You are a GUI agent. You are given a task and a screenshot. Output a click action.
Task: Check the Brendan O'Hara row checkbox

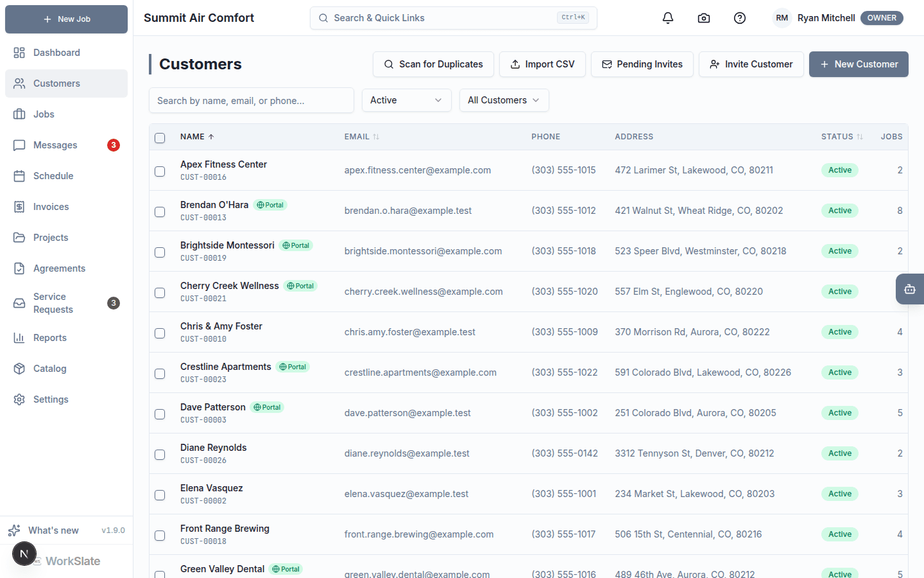pyautogui.click(x=160, y=212)
